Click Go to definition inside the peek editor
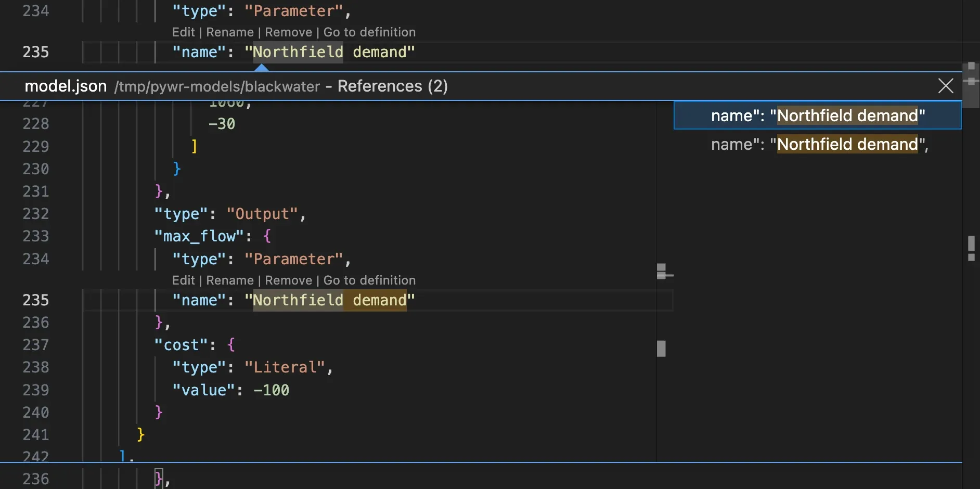This screenshot has width=980, height=489. (369, 280)
